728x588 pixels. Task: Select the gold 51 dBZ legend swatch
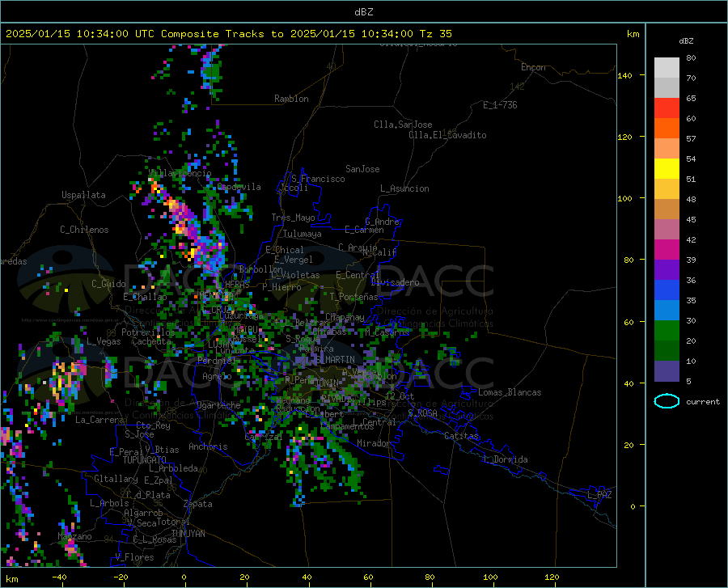tap(667, 189)
